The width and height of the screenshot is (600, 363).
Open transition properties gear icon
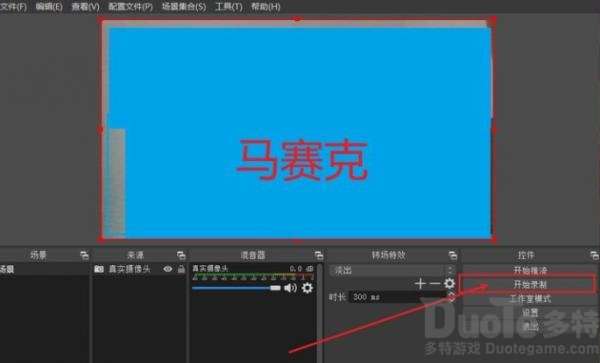coord(449,283)
